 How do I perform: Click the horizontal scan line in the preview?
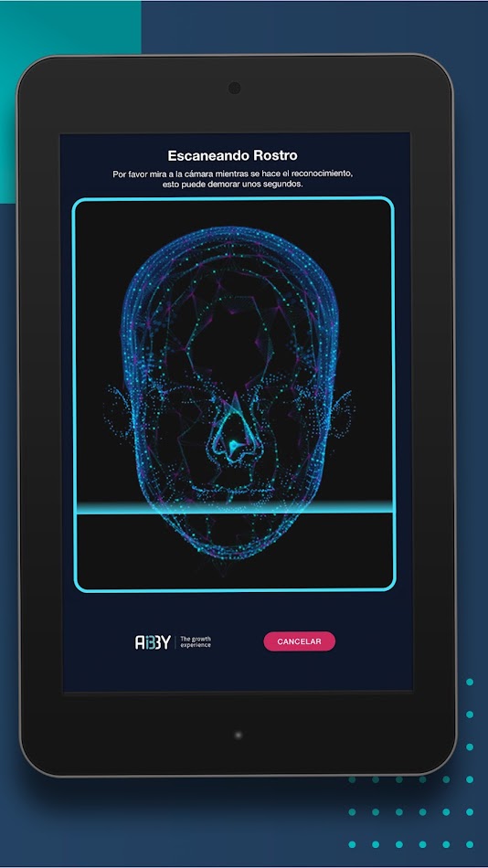(x=234, y=508)
